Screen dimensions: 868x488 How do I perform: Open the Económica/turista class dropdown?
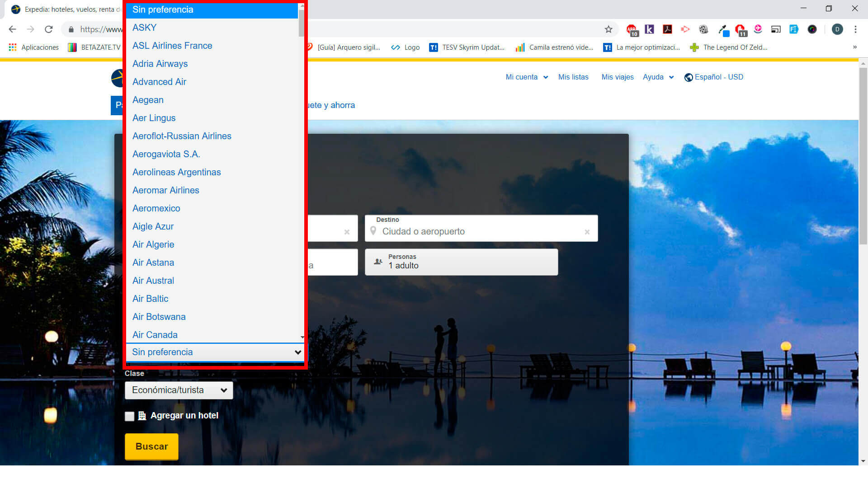tap(179, 390)
